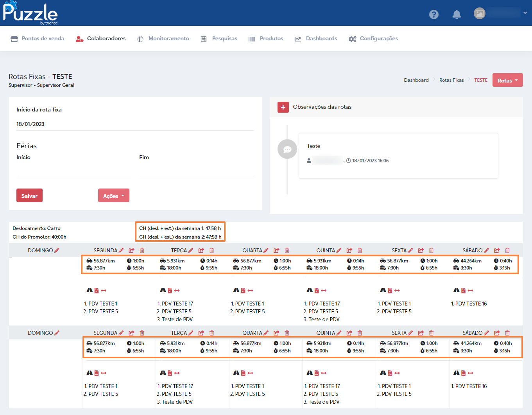Export QUARTA route in the upper week

(x=276, y=250)
